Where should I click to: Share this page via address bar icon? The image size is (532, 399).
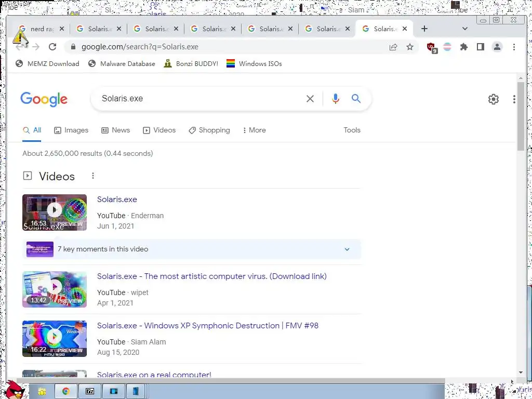pyautogui.click(x=393, y=47)
